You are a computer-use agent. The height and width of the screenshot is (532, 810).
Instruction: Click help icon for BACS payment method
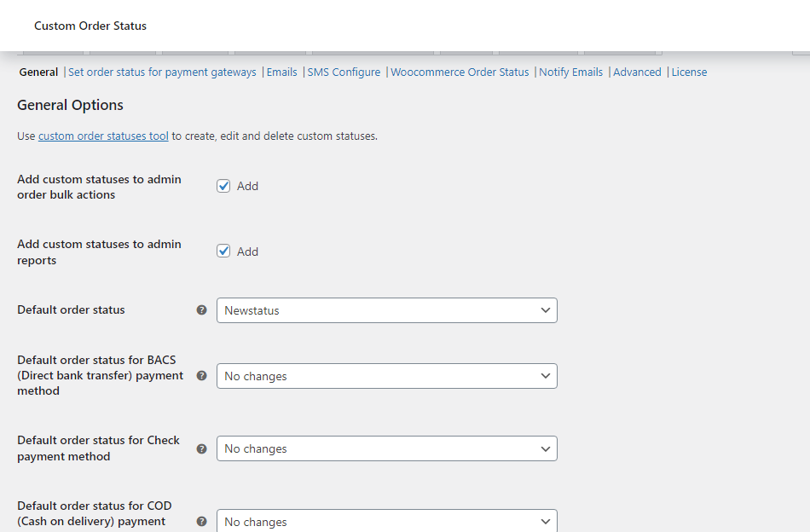(x=202, y=375)
